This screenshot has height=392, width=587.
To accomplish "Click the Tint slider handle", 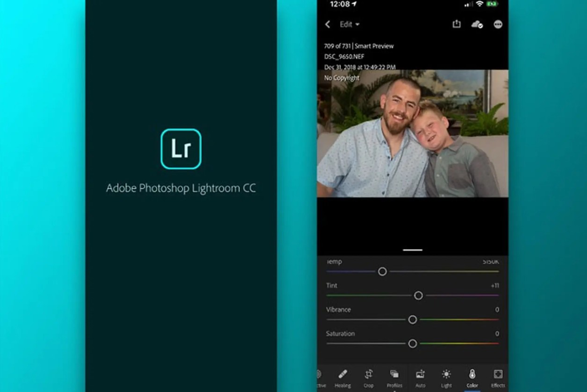I will pos(418,296).
